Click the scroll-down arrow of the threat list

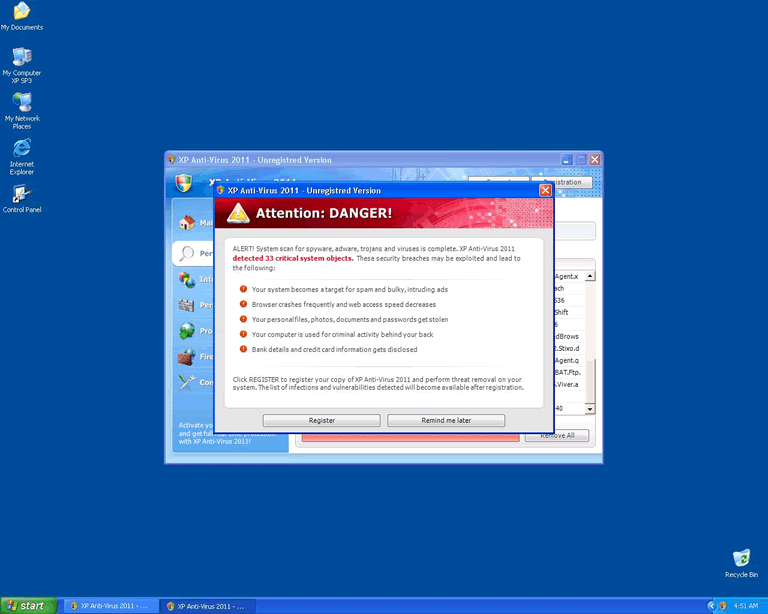coord(590,409)
